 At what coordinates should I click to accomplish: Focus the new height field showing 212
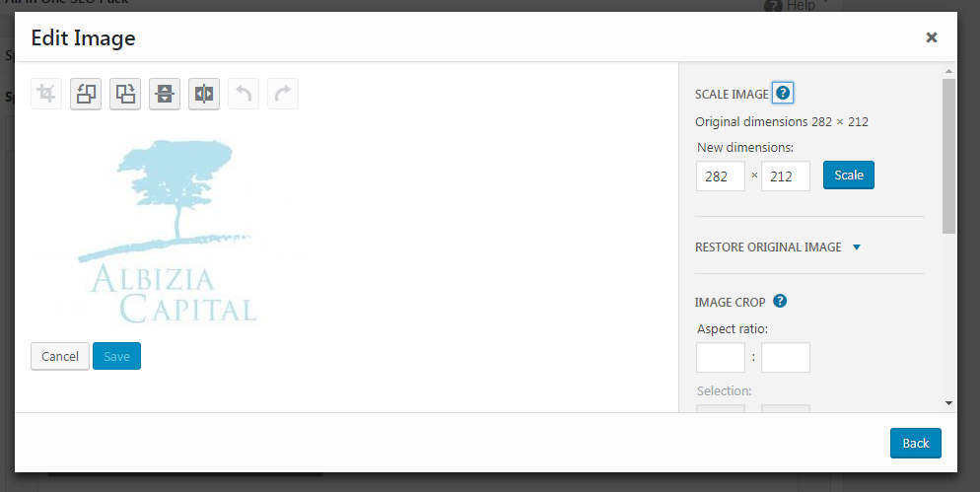coord(786,176)
